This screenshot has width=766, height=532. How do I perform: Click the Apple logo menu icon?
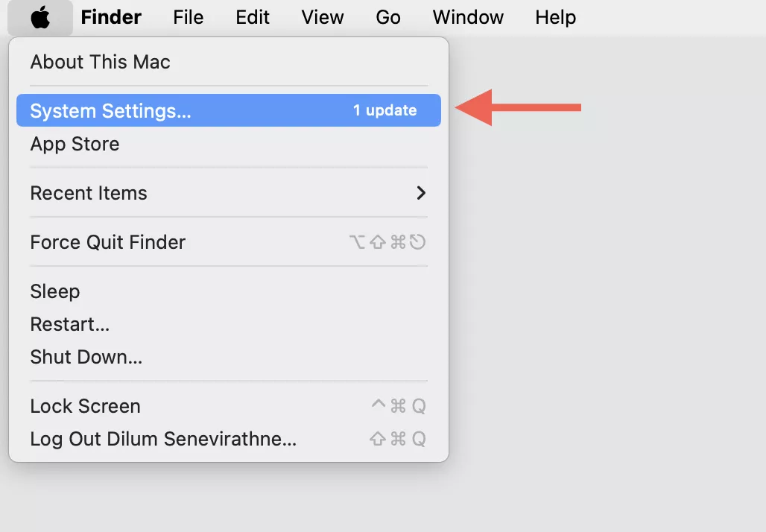coord(40,18)
